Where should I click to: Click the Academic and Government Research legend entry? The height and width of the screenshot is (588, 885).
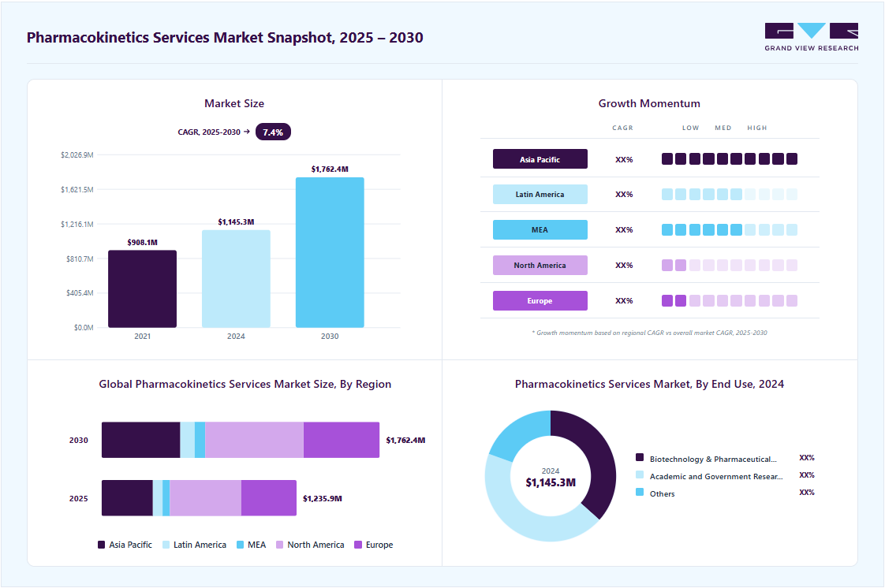coord(715,476)
